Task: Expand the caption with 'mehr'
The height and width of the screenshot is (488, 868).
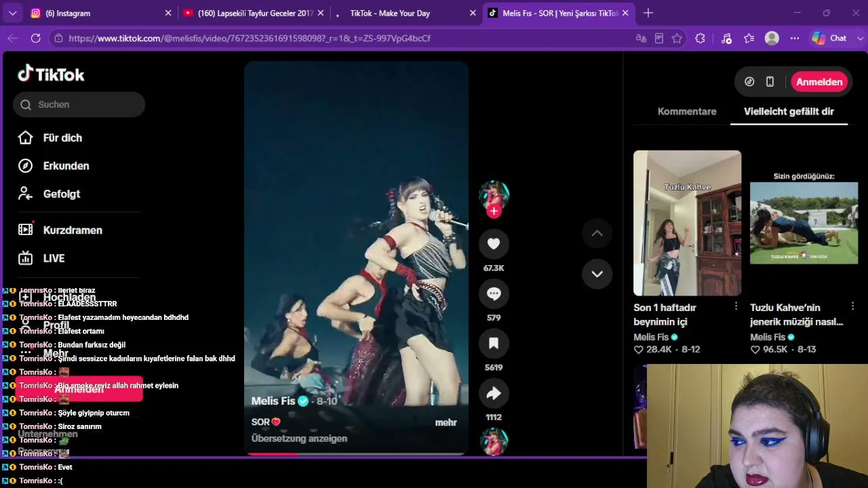Action: [446, 422]
